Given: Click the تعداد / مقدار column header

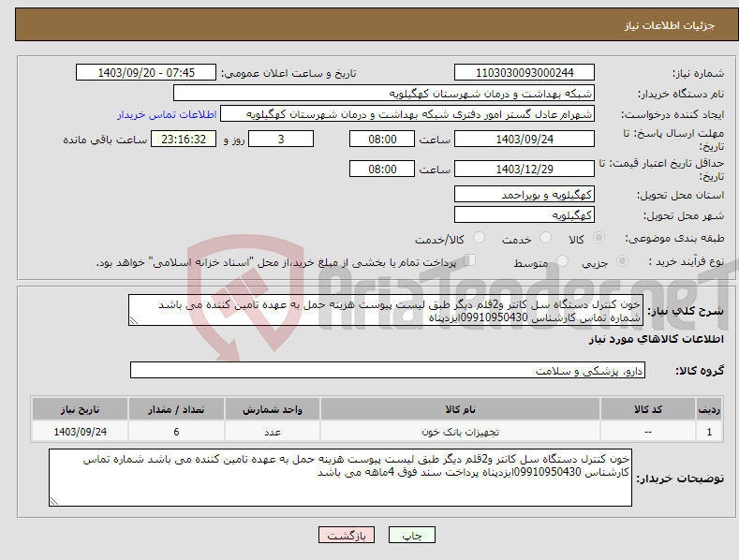Looking at the screenshot, I should (x=176, y=409).
